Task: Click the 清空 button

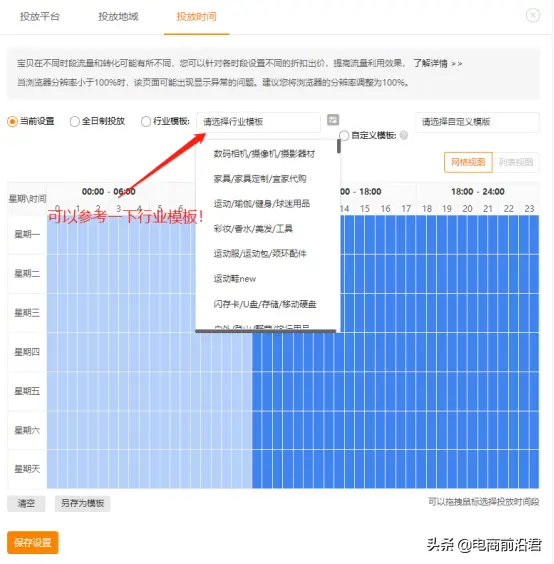Action: [x=26, y=503]
